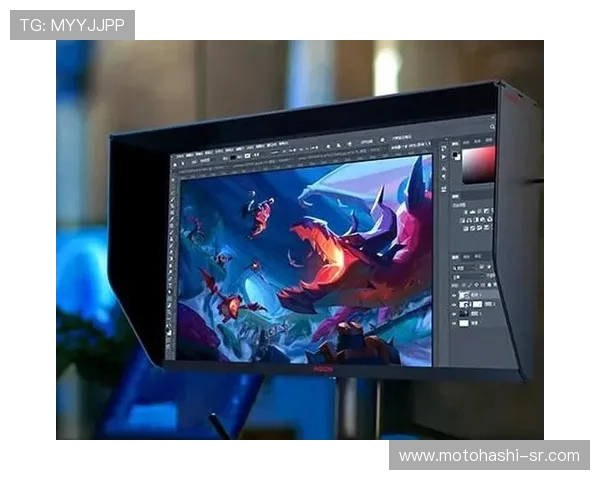Image resolution: width=600 pixels, height=480 pixels.
Task: Toggle visibility of the second layer
Action: 455,303
